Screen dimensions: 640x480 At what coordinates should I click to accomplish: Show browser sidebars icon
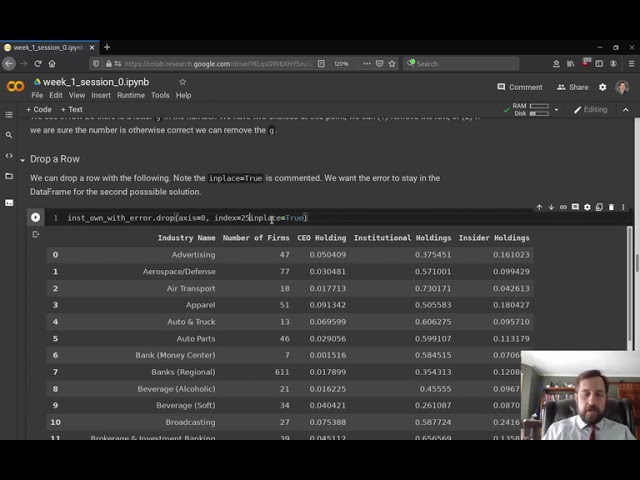pyautogui.click(x=599, y=64)
